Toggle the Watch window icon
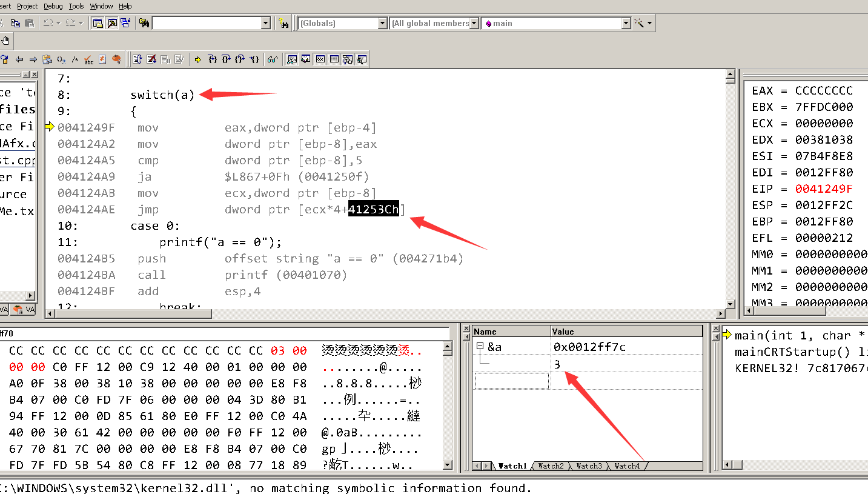868x494 pixels. click(x=292, y=59)
